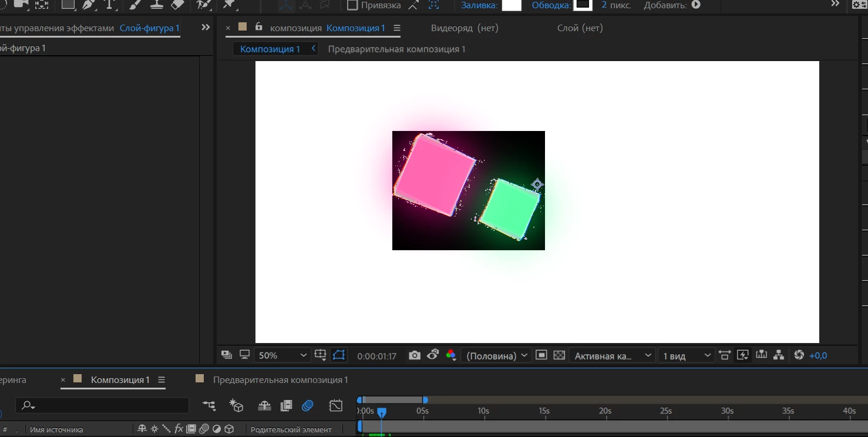The image size is (868, 437).
Task: Open the Composition Flowchart icon
Action: (779, 355)
